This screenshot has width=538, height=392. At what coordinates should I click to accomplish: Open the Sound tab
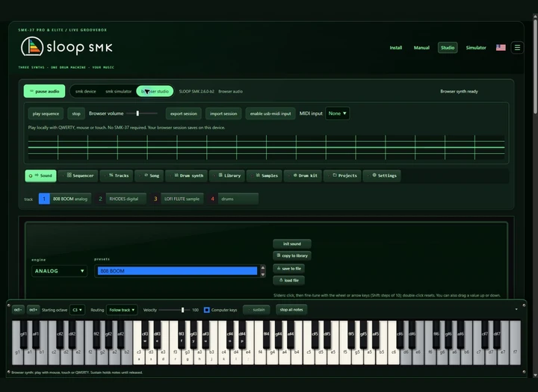click(x=40, y=175)
